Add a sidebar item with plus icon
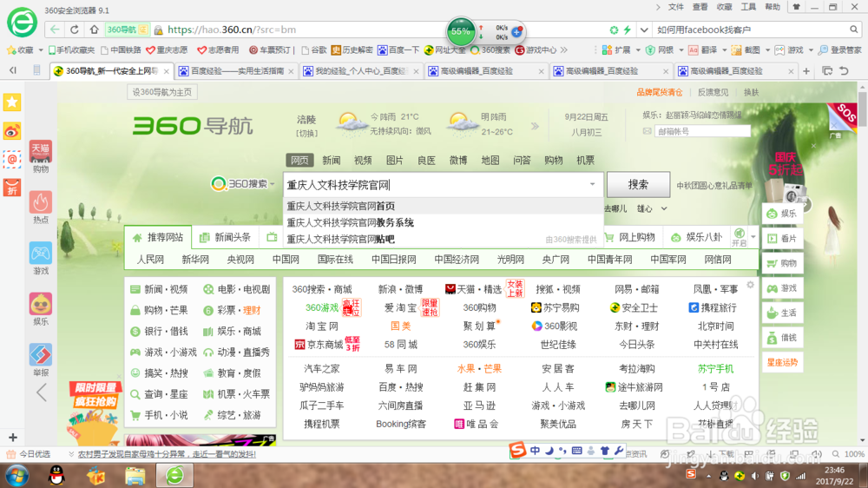The height and width of the screenshot is (488, 868). click(13, 438)
